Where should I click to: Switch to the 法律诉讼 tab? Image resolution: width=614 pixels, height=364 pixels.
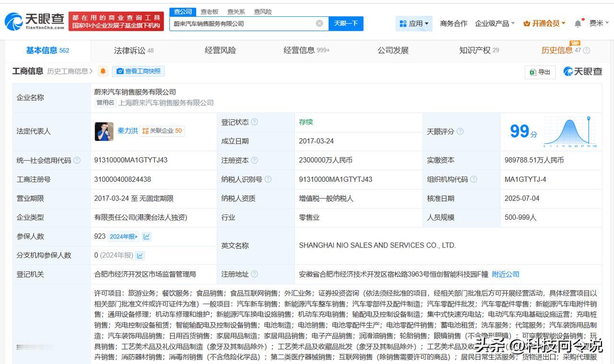[134, 50]
